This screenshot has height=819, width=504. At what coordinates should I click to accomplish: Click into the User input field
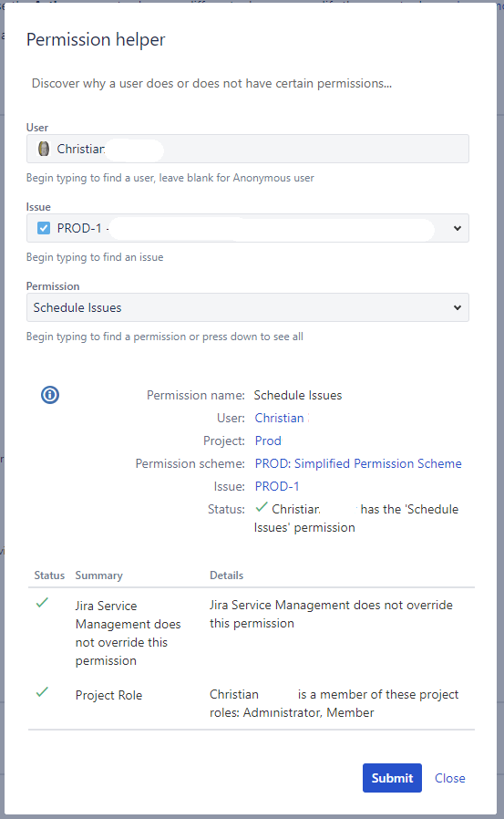248,149
